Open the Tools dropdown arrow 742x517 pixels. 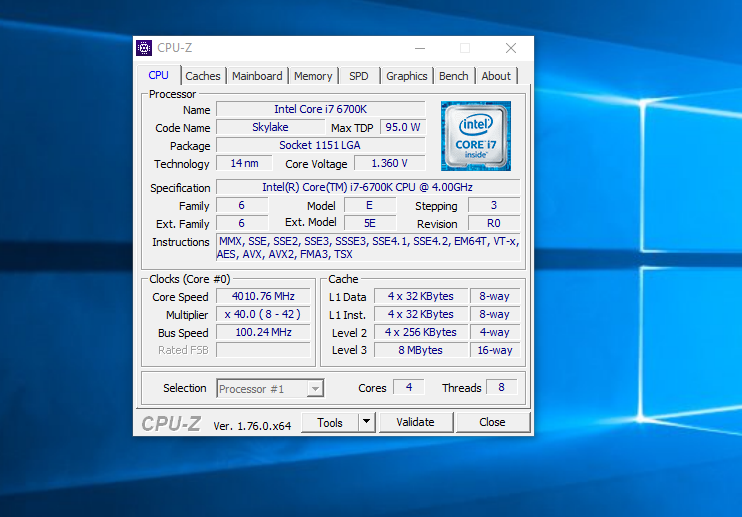(366, 422)
